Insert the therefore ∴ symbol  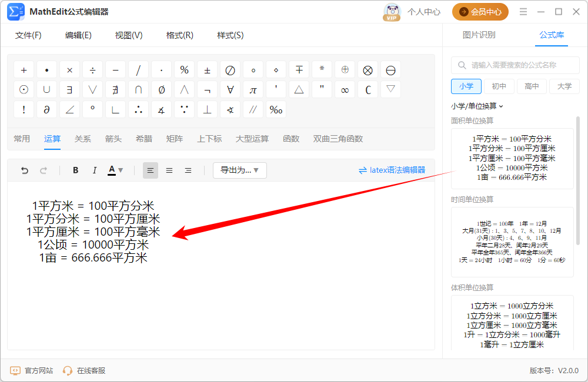coord(138,109)
